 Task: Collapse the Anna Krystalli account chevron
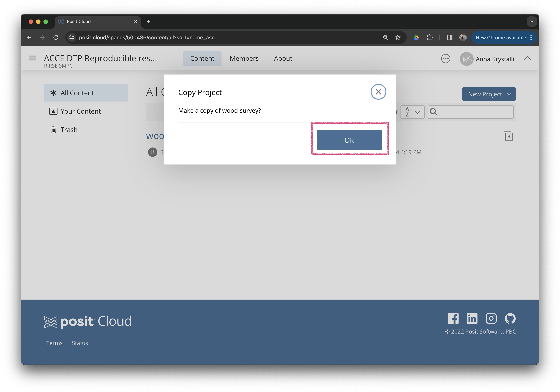(527, 58)
